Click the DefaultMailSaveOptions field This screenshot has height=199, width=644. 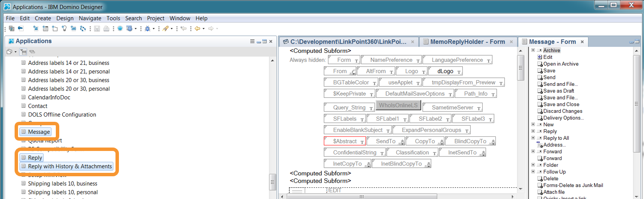pos(415,93)
